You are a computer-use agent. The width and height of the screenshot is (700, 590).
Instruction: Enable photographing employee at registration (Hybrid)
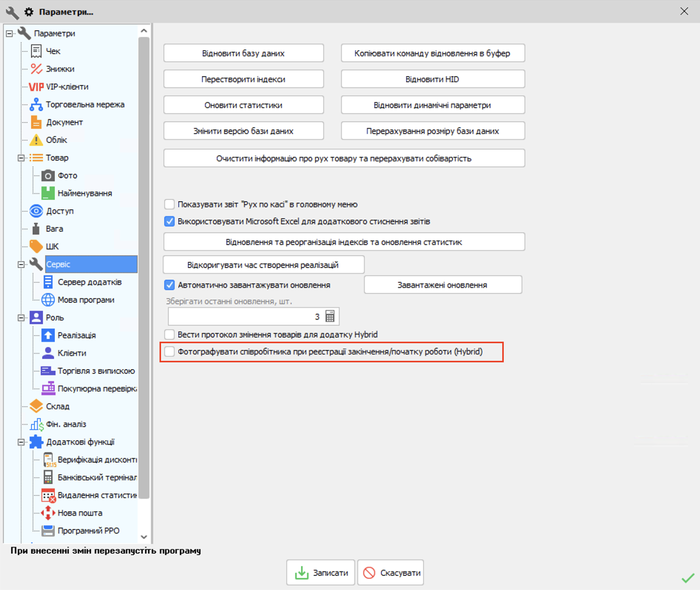169,352
